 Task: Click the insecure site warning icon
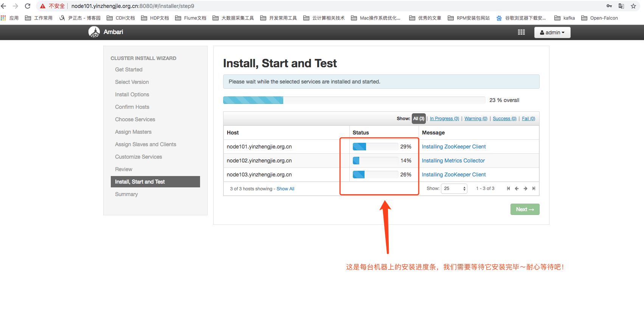(x=43, y=6)
